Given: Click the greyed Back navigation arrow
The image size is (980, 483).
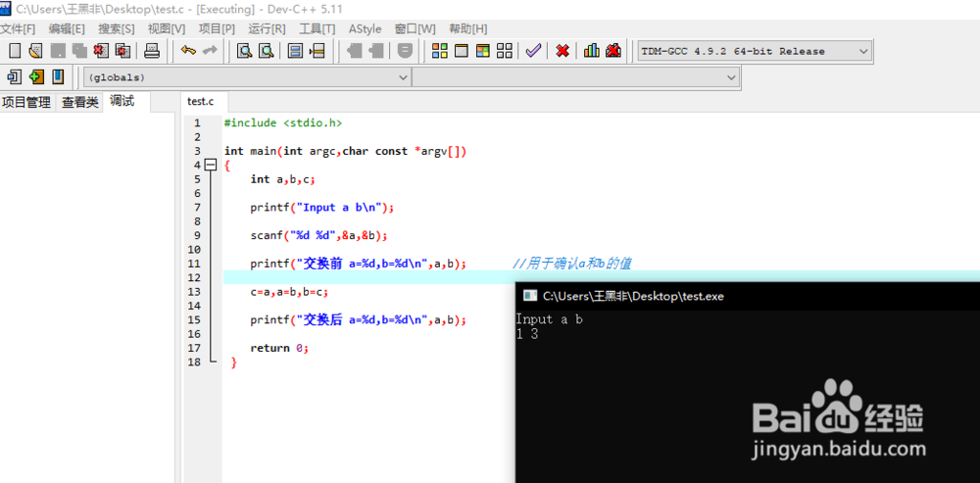Looking at the screenshot, I should point(355,51).
